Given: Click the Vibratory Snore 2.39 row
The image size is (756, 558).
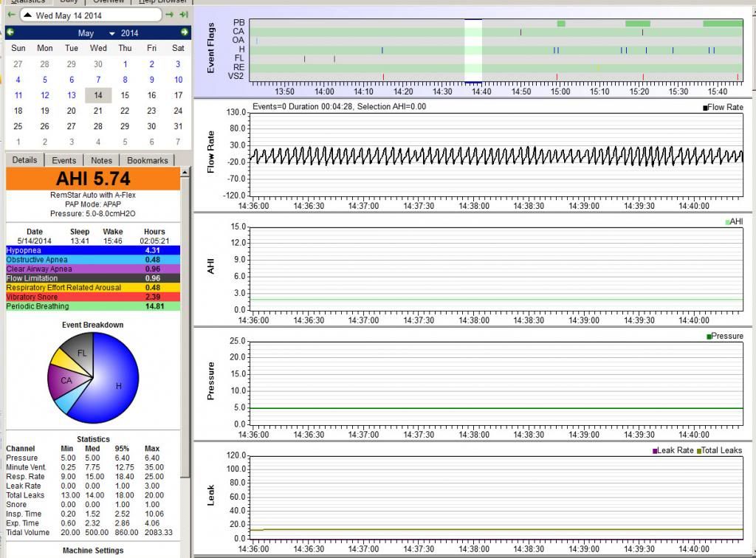Looking at the screenshot, I should pyautogui.click(x=93, y=297).
